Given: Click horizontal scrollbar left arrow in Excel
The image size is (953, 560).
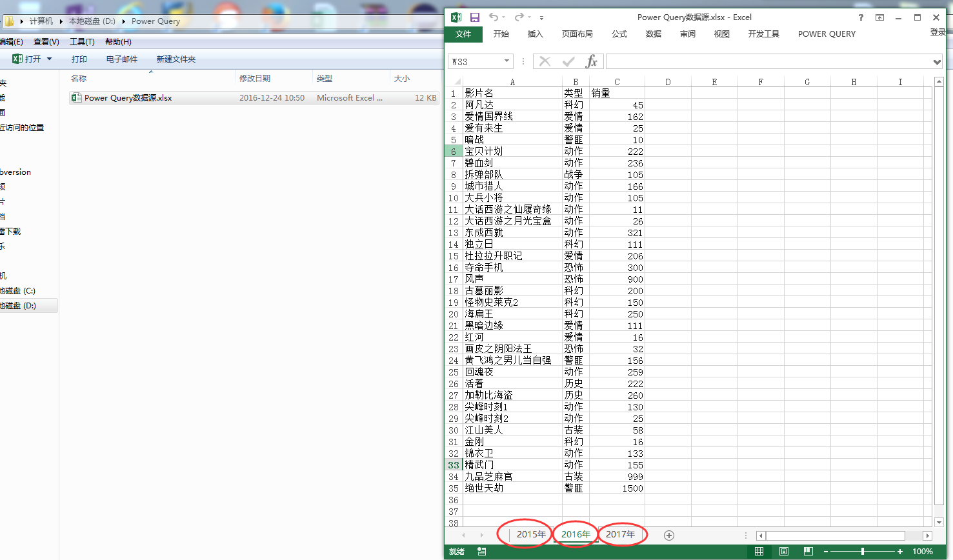Looking at the screenshot, I should 761,535.
